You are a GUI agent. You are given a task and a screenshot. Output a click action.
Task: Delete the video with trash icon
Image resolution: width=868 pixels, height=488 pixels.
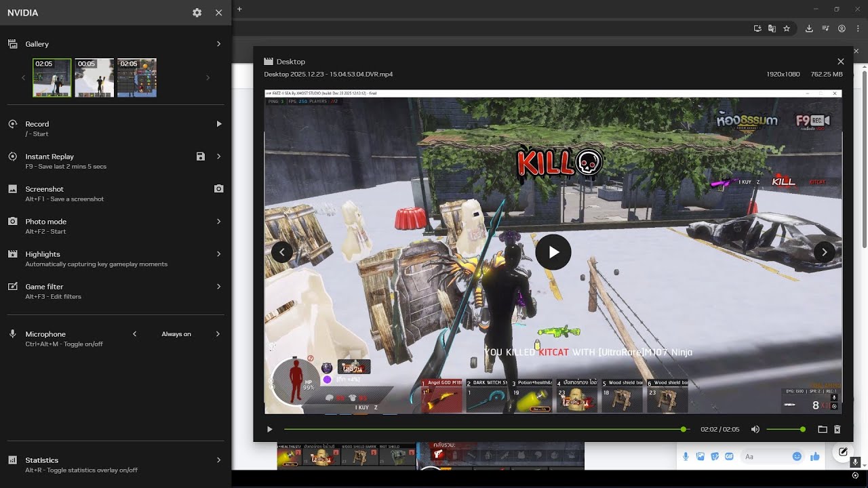point(837,430)
